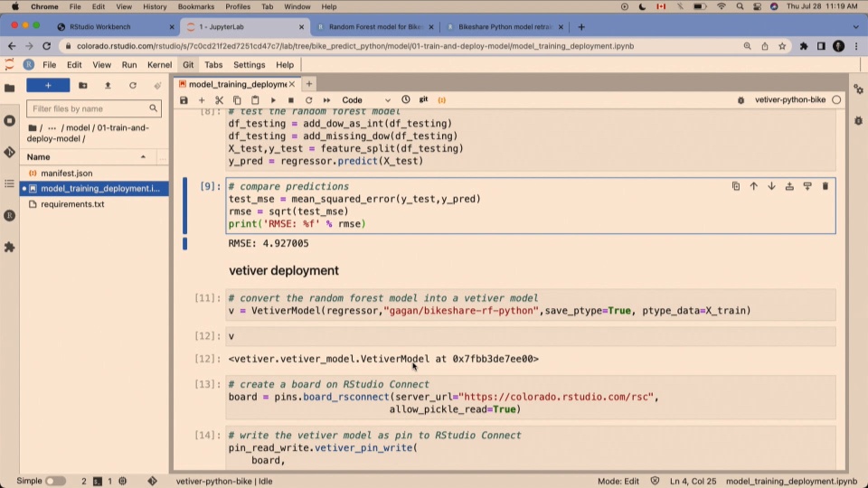Open the Extension Manager puzzle icon
This screenshot has height=488, width=868.
(9, 247)
